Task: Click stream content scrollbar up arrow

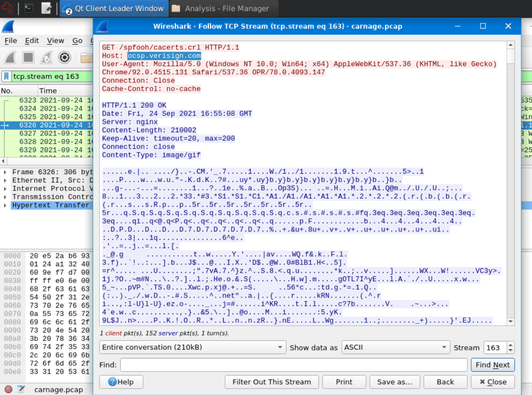Action: (x=510, y=45)
